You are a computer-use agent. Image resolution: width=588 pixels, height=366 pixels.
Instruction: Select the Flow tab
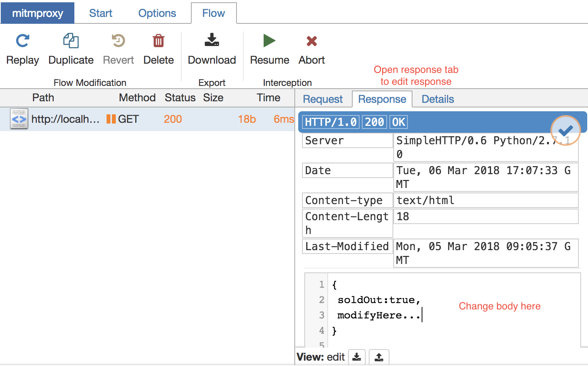(214, 13)
